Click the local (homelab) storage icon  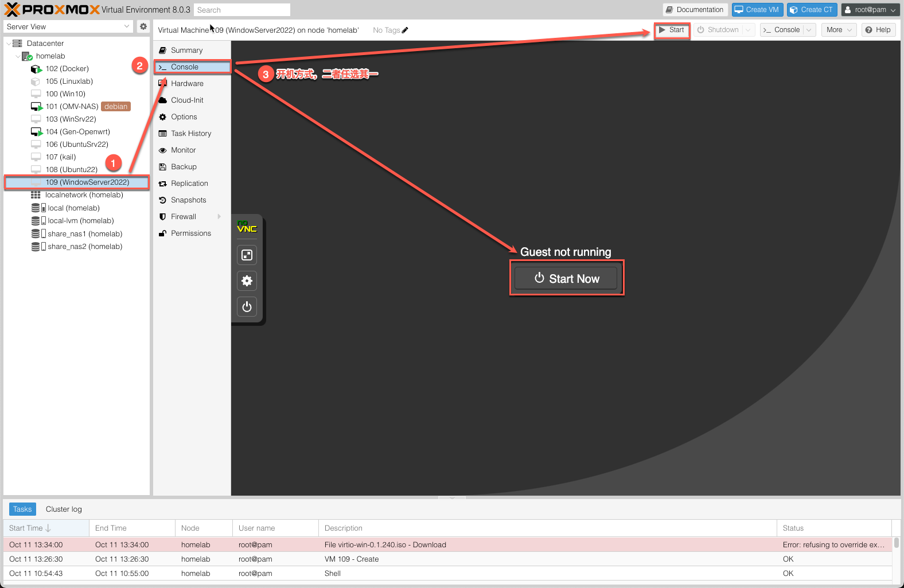click(38, 208)
